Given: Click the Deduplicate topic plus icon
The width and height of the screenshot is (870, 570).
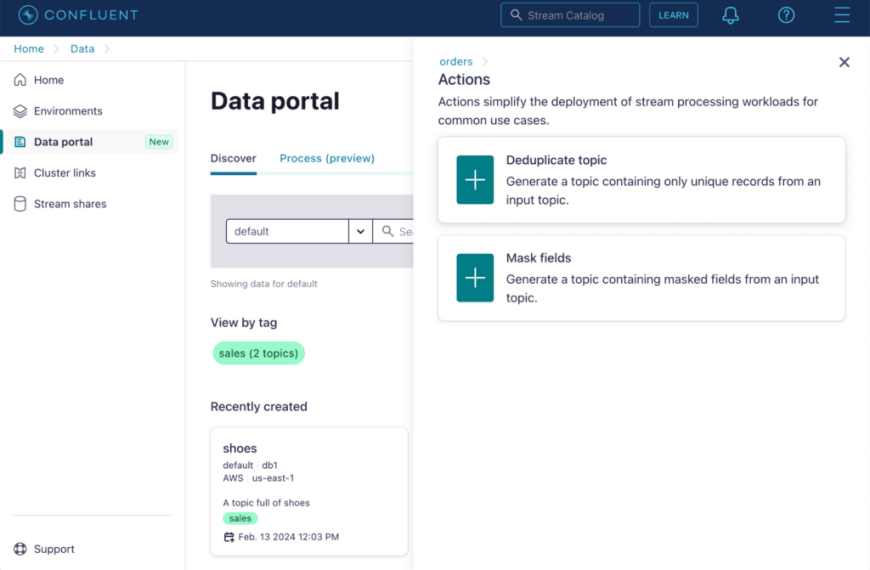Looking at the screenshot, I should click(x=475, y=180).
